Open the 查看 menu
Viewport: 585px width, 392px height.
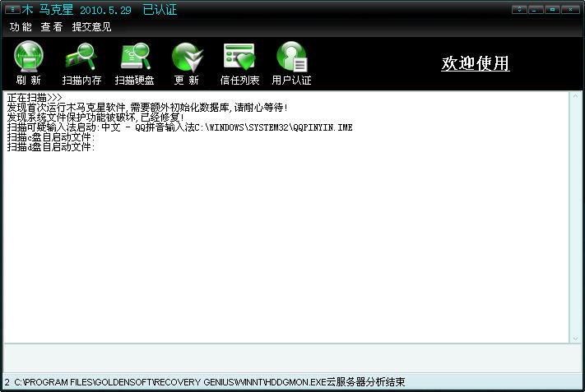pos(52,27)
